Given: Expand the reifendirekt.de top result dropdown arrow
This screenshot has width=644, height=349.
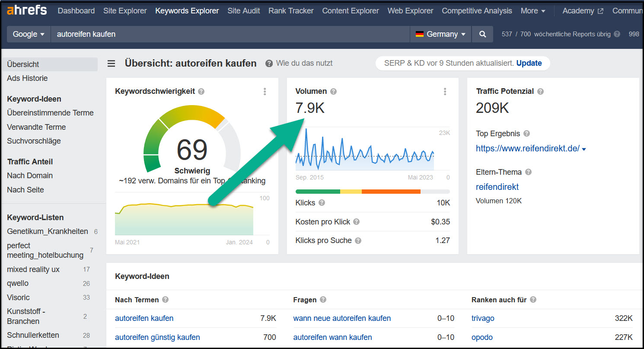Looking at the screenshot, I should 584,149.
